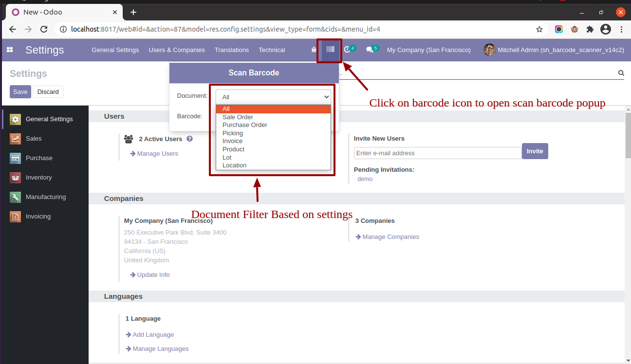This screenshot has width=631, height=364.
Task: Click the 1 Language text
Action: point(143,319)
